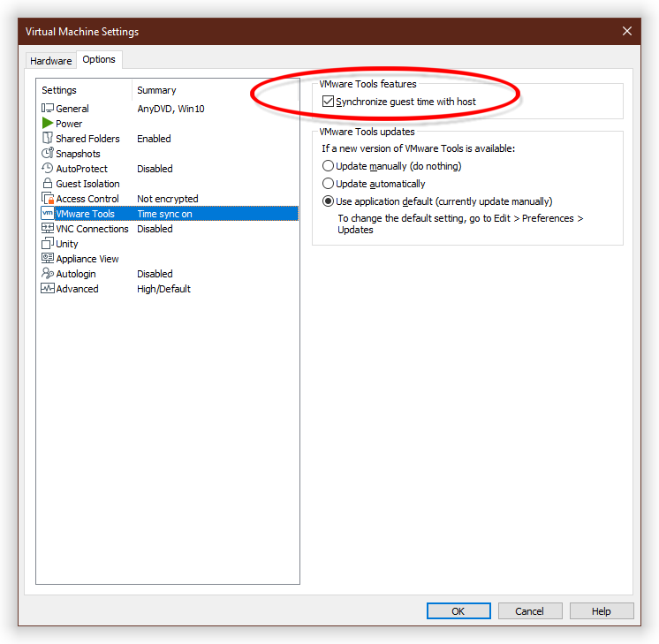Click the Disabled summary beside VNC Connections

[155, 229]
